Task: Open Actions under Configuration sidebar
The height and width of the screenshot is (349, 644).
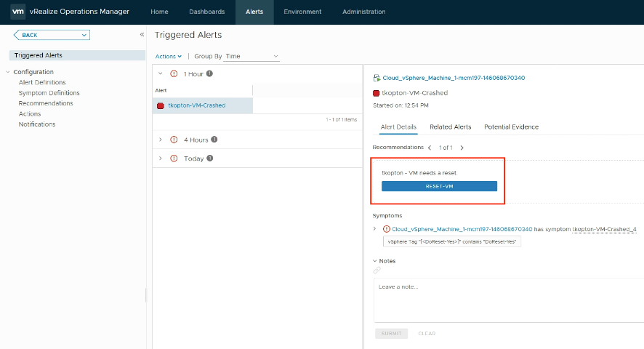Action: click(30, 114)
